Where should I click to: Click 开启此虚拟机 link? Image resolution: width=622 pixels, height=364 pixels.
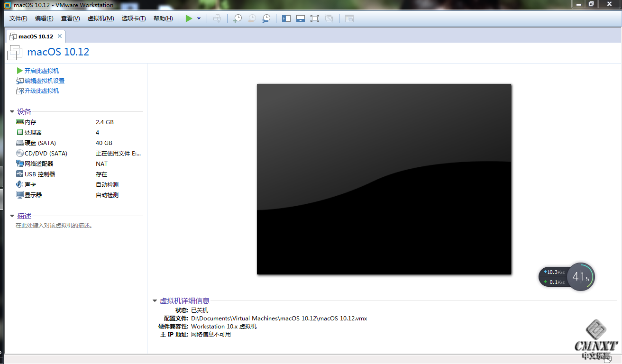click(42, 71)
